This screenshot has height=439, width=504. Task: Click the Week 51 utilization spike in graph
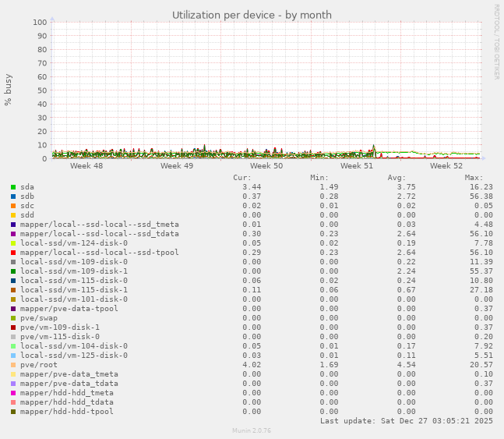373,150
